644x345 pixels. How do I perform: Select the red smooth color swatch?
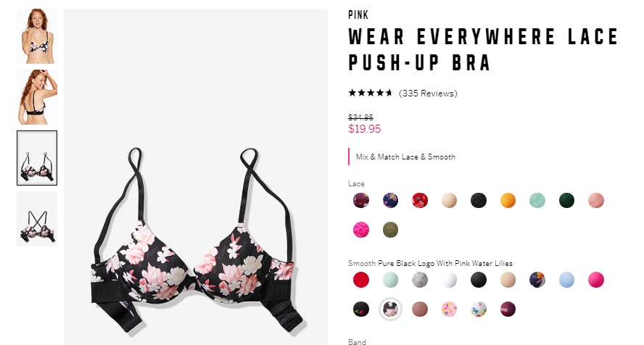click(x=361, y=280)
